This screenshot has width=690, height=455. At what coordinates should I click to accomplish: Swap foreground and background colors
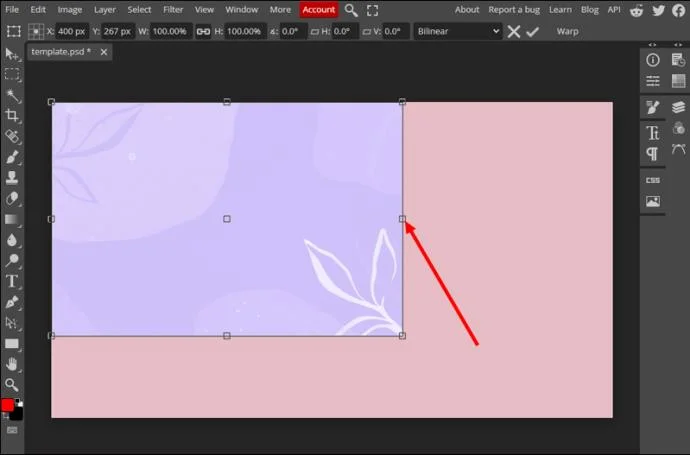(19, 402)
